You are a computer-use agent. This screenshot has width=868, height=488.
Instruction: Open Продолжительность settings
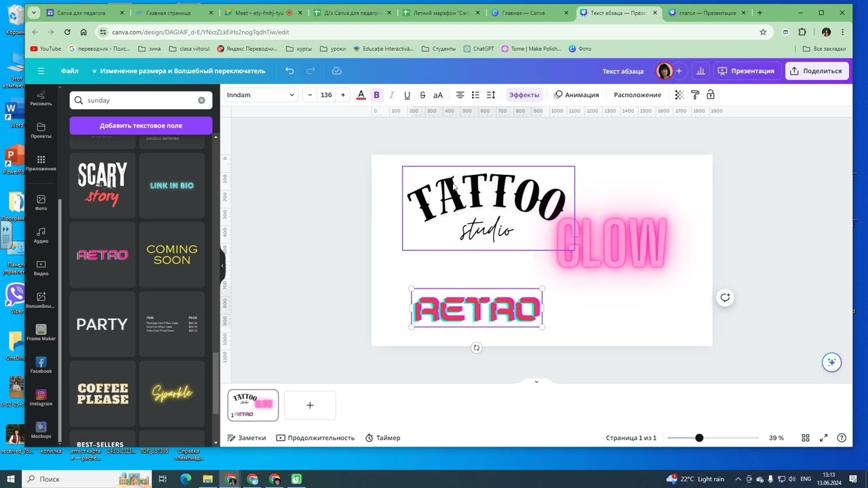pyautogui.click(x=315, y=438)
